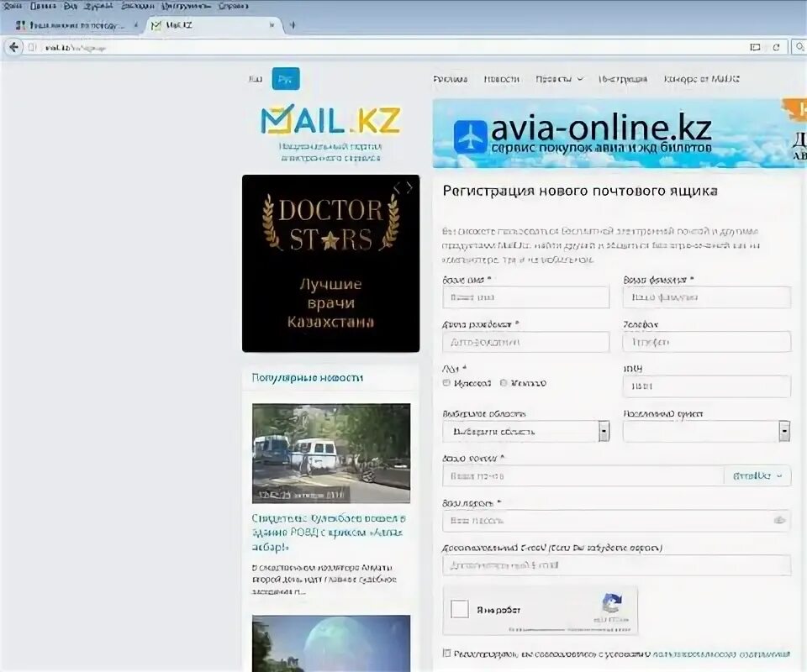Click the Популярные новости heading
This screenshot has width=807, height=672.
pos(308,378)
